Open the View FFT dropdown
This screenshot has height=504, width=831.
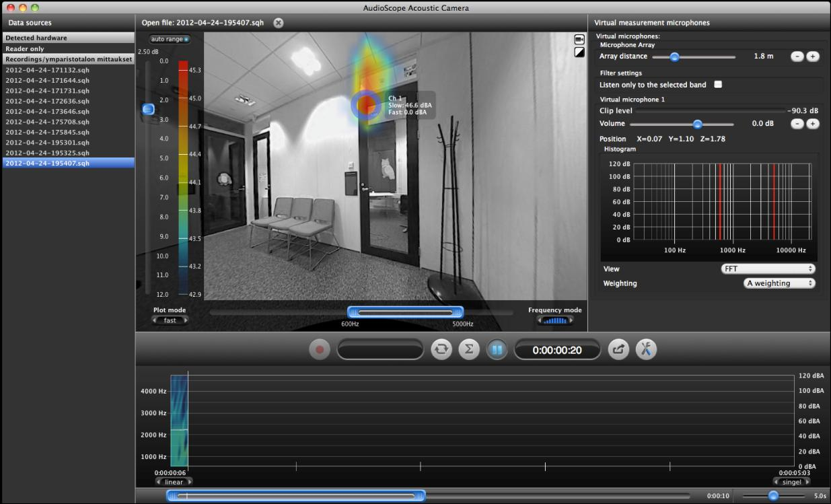[768, 268]
